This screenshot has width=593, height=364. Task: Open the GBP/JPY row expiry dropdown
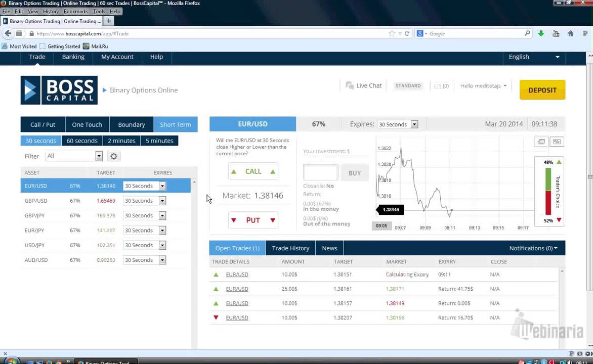162,215
